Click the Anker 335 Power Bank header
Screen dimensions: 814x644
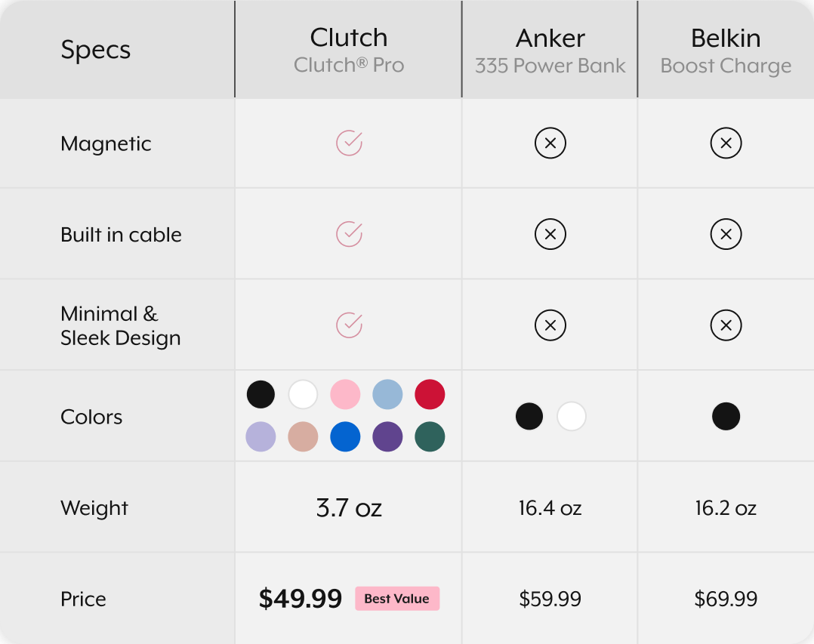(550, 51)
